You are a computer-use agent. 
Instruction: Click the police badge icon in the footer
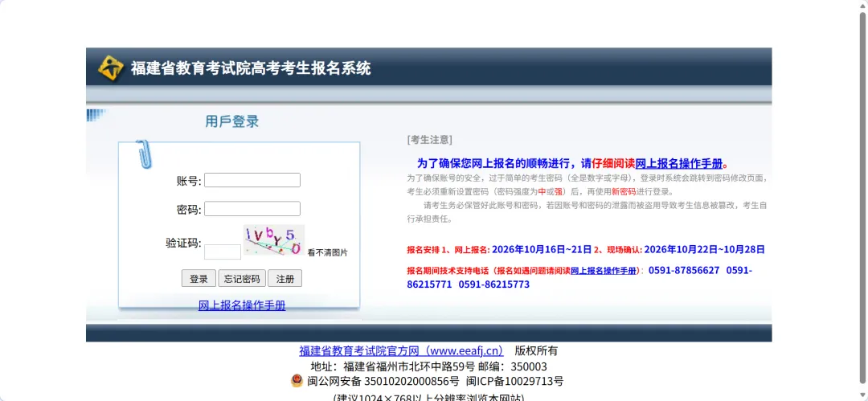click(x=297, y=381)
